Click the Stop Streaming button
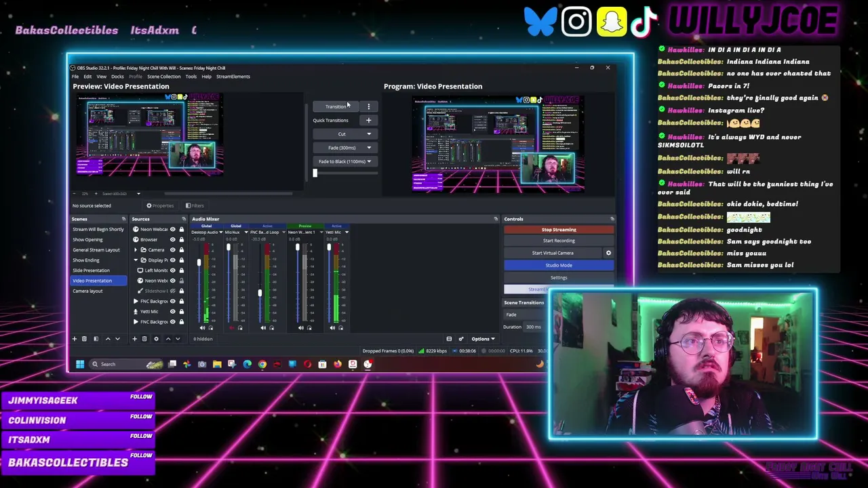This screenshot has width=868, height=488. coord(559,230)
